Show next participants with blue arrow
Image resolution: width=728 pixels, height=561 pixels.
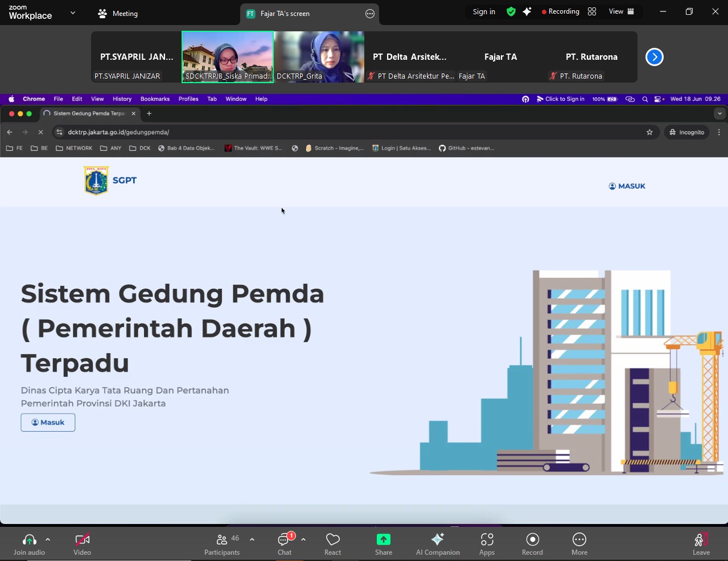655,57
